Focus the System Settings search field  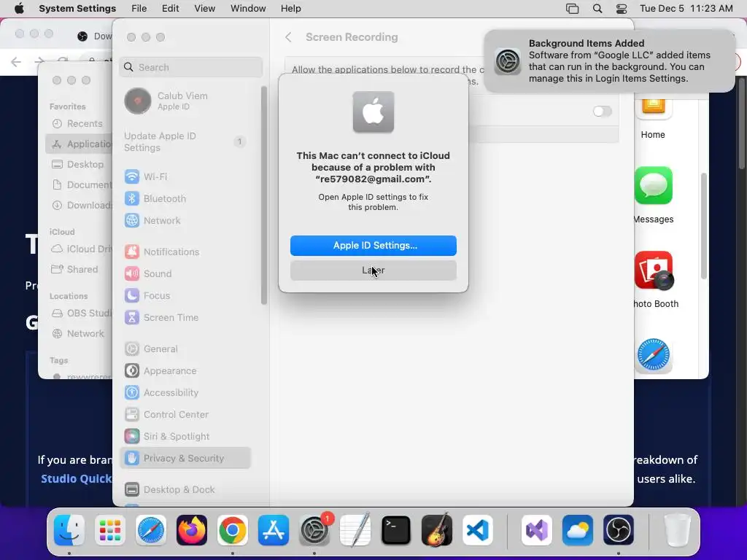pyautogui.click(x=190, y=67)
